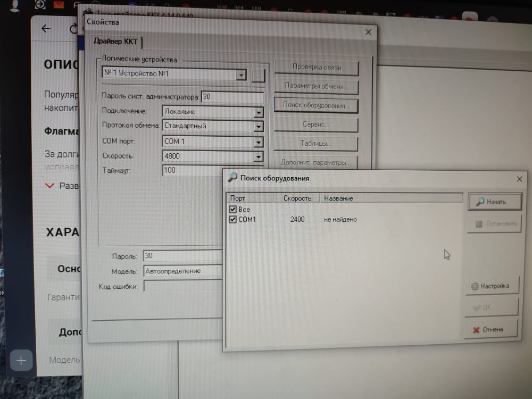The height and width of the screenshot is (399, 532).
Task: Click the Таймаут input field
Action: click(x=192, y=170)
